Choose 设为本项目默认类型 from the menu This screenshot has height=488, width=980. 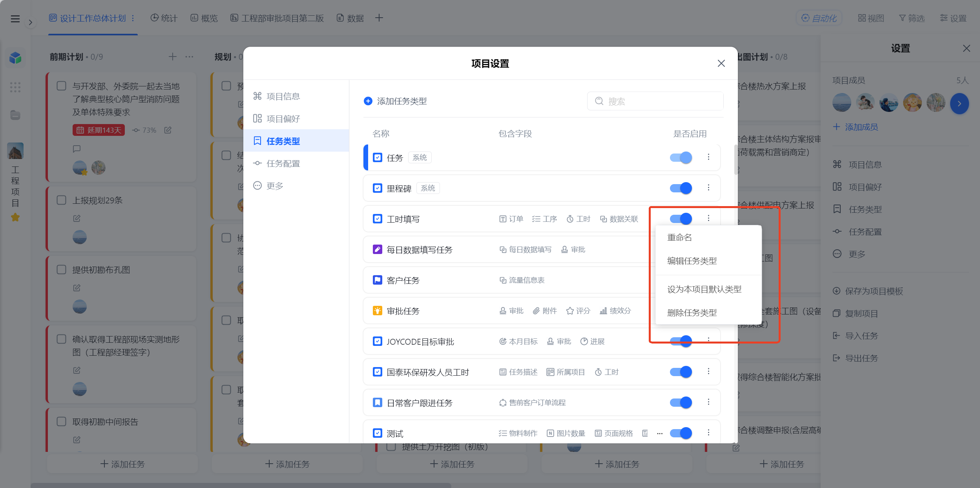[x=708, y=289]
